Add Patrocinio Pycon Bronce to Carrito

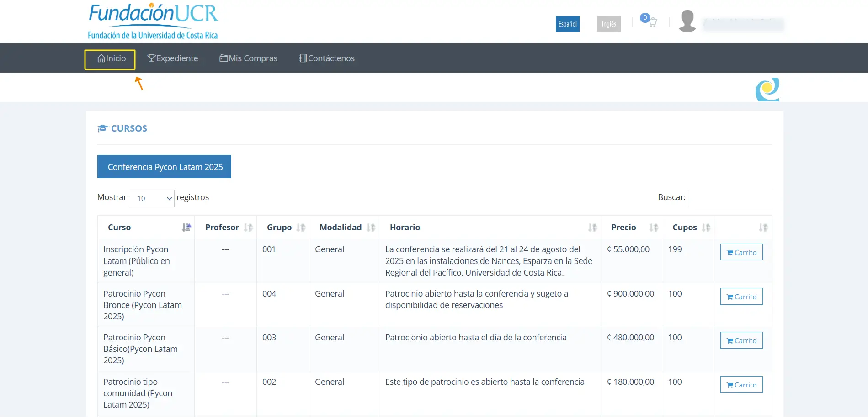click(x=741, y=297)
